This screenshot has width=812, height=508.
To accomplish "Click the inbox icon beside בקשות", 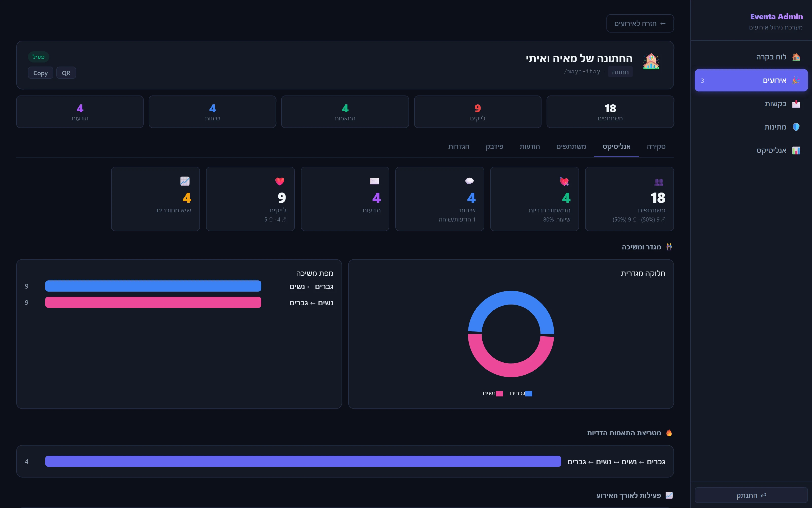I will pyautogui.click(x=796, y=104).
